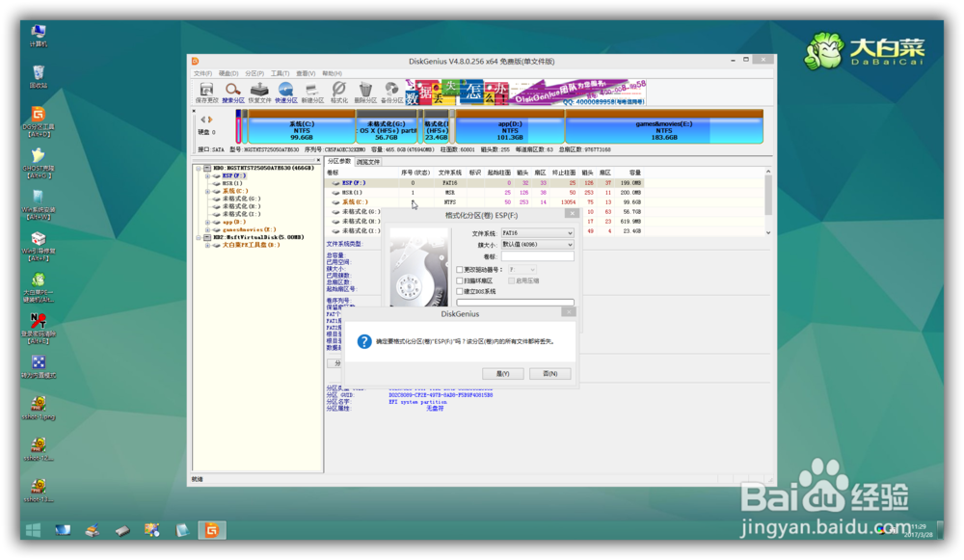
Task: Collapse the HD2 MsftVirtualDisk tree node
Action: 199,237
